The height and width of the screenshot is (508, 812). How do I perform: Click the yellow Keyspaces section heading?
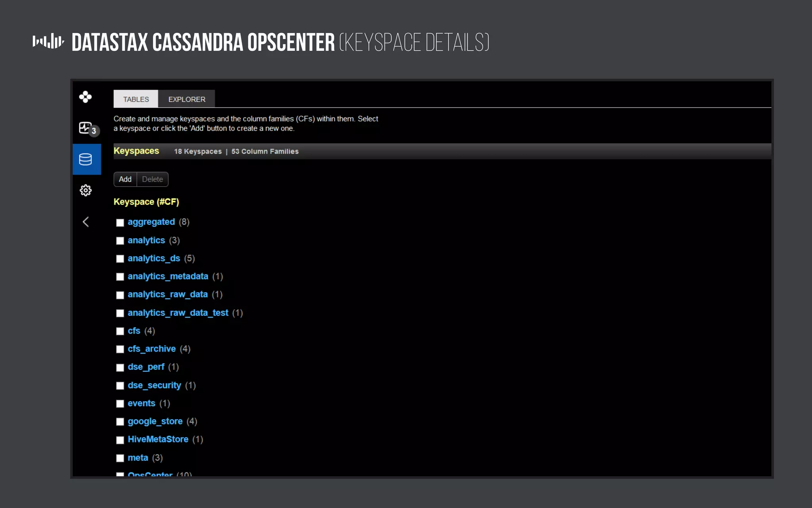(136, 151)
